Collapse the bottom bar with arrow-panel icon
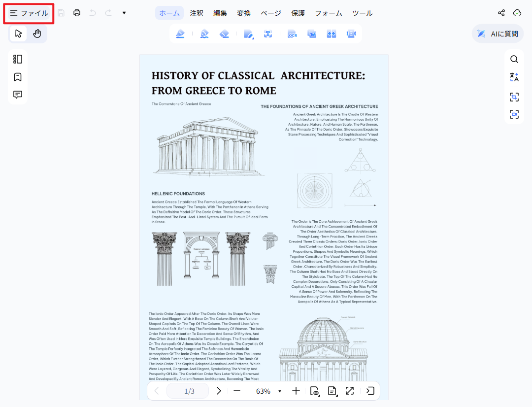 click(370, 391)
